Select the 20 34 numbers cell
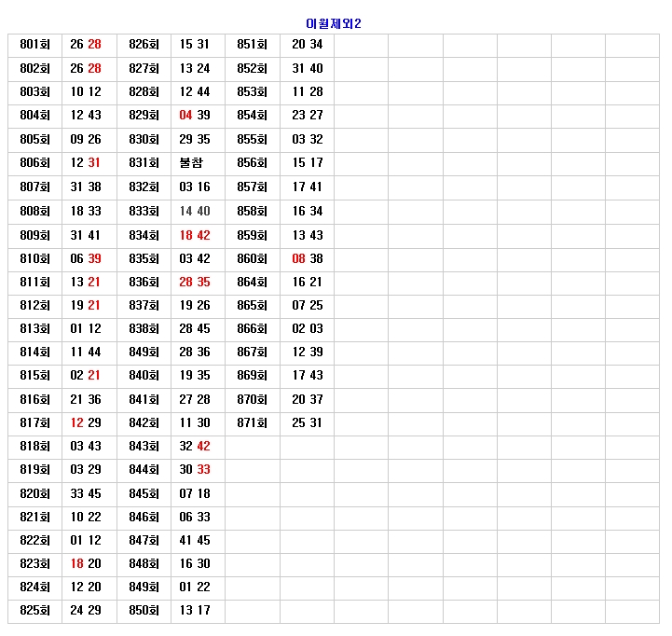672x636 pixels. click(x=307, y=45)
